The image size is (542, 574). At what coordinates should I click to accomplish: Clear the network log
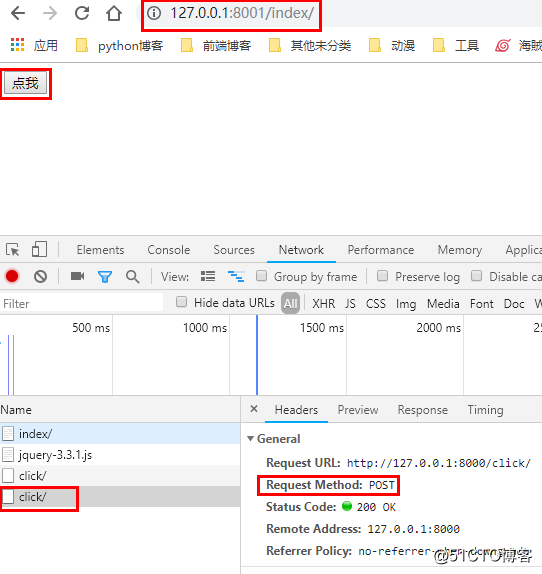[40, 276]
